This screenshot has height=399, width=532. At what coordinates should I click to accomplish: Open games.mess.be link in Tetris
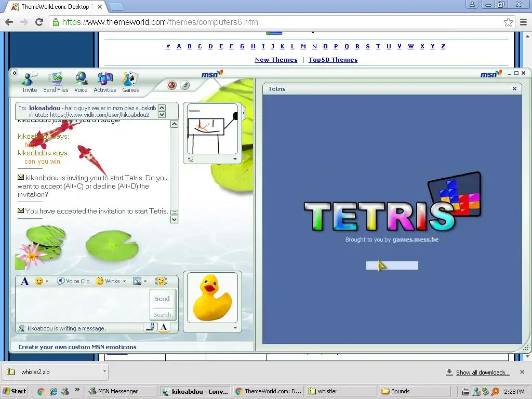pyautogui.click(x=416, y=240)
